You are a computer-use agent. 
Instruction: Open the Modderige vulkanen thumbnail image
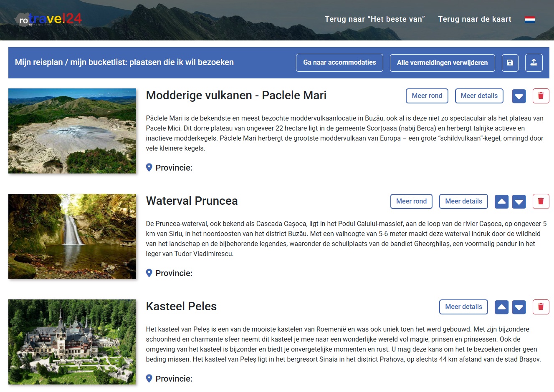click(72, 131)
